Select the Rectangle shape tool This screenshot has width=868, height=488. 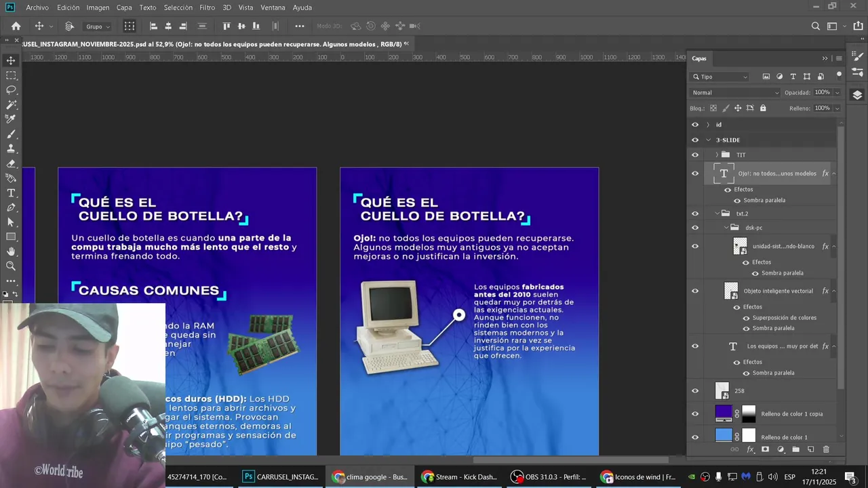pos(11,237)
